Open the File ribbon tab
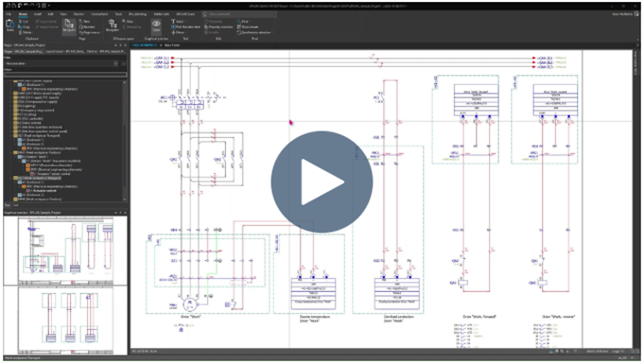The width and height of the screenshot is (644, 364). pyautogui.click(x=9, y=14)
